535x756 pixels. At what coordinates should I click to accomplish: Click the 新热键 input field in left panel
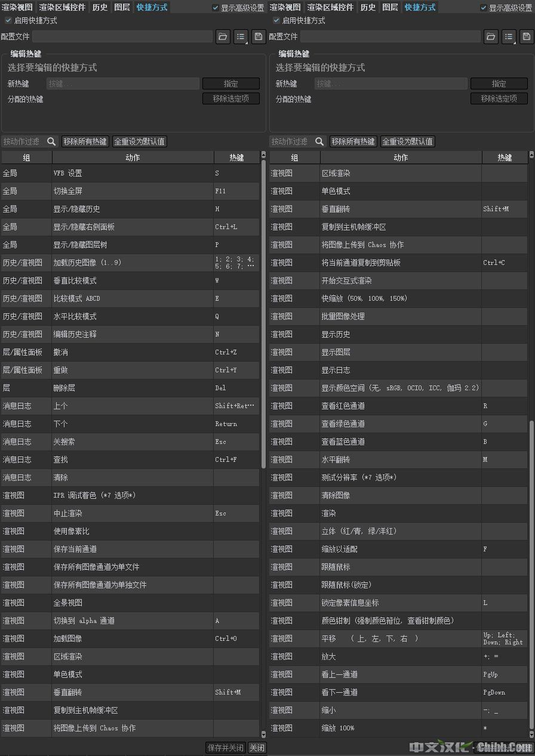pyautogui.click(x=122, y=84)
